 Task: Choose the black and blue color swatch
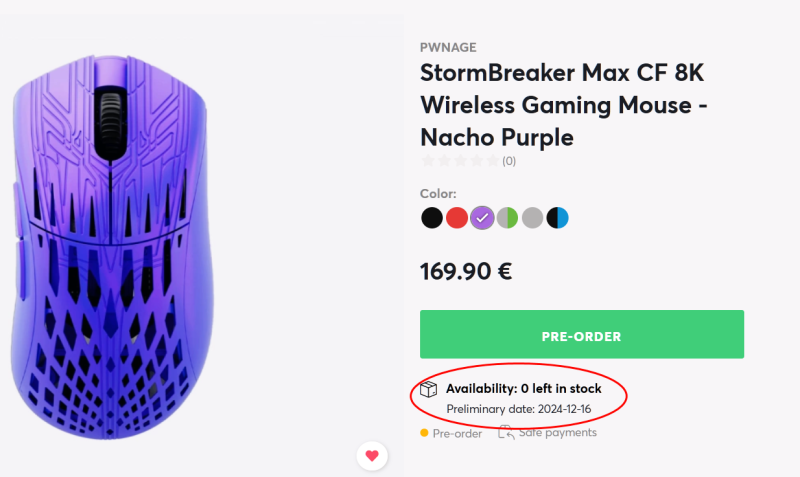[558, 217]
